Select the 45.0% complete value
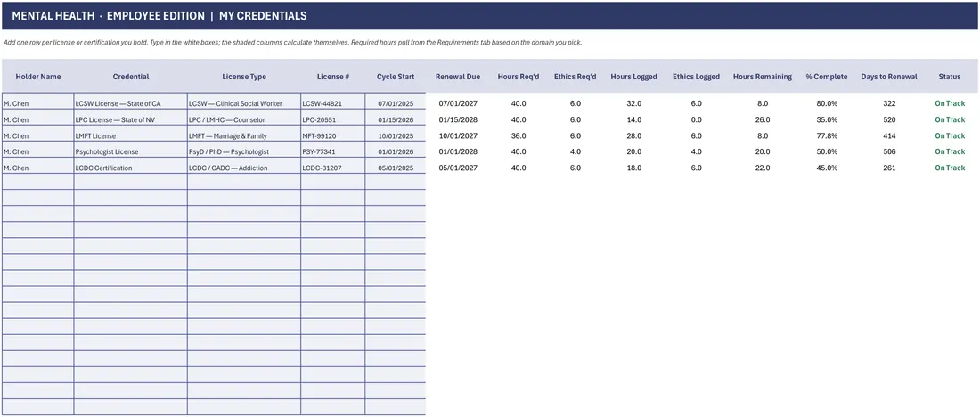980x417 pixels. [x=828, y=168]
